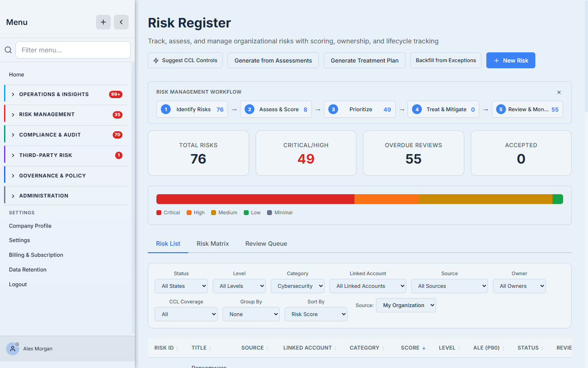Screen dimensions: 588x368
Task: Switch to the Risk List tab
Action: (168, 244)
